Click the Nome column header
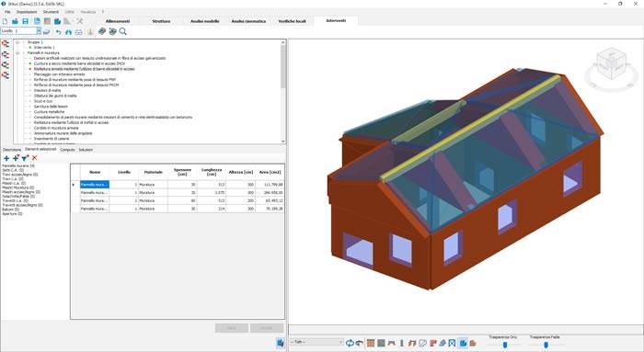 (95, 172)
